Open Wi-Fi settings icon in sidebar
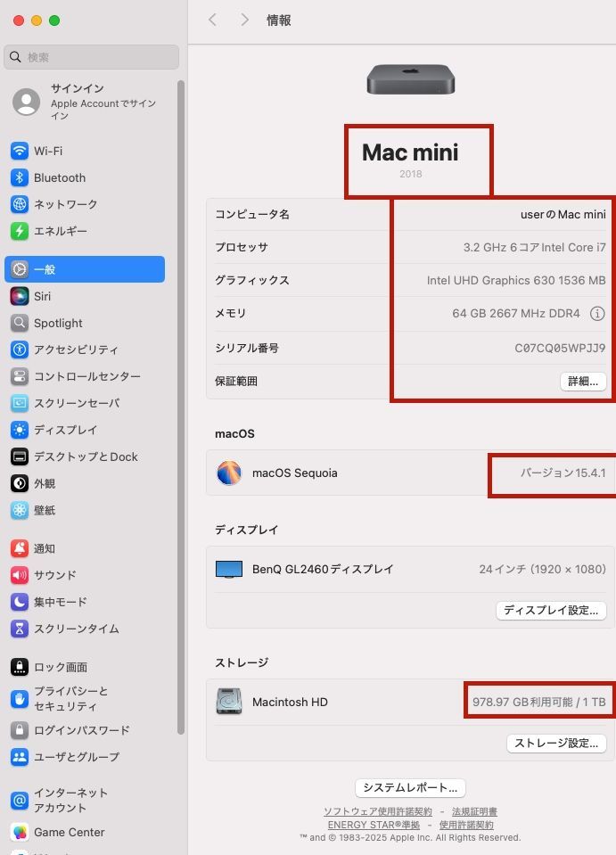 pyautogui.click(x=20, y=151)
